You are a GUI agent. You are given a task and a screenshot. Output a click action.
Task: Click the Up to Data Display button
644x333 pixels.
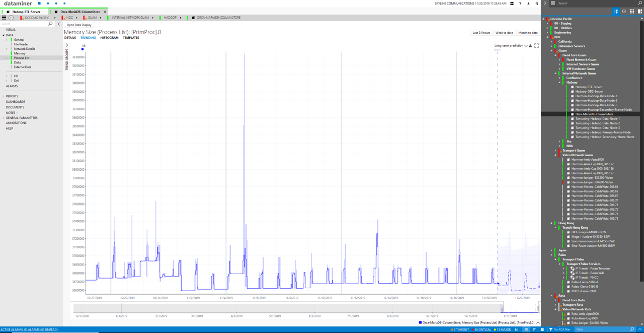tap(79, 25)
